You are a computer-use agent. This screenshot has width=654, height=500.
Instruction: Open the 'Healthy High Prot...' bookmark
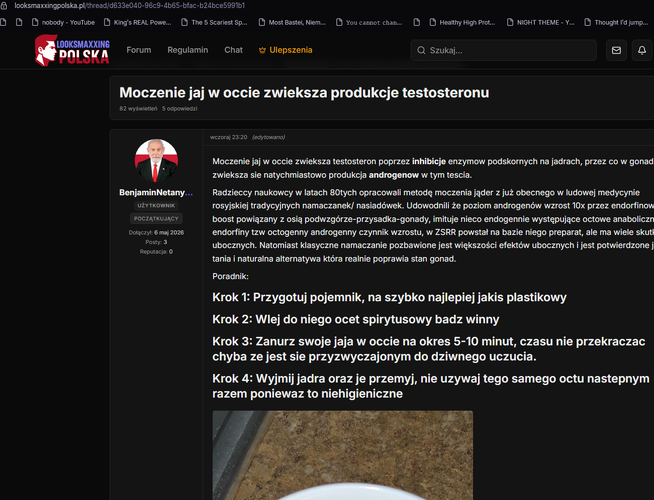pos(463,23)
